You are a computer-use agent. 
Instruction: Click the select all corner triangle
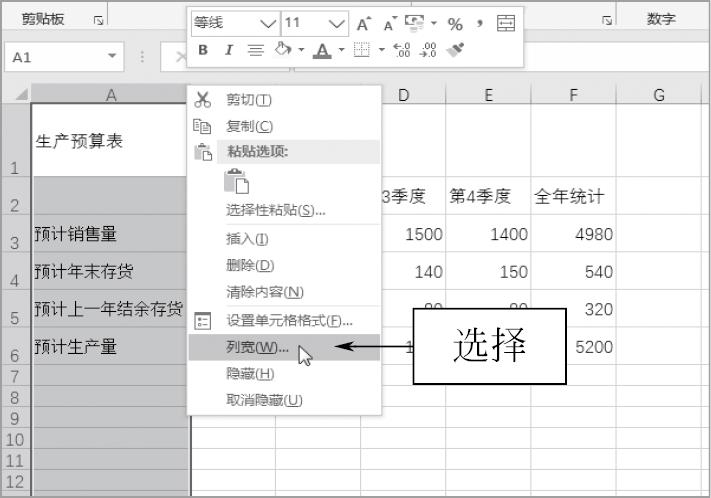(x=21, y=94)
